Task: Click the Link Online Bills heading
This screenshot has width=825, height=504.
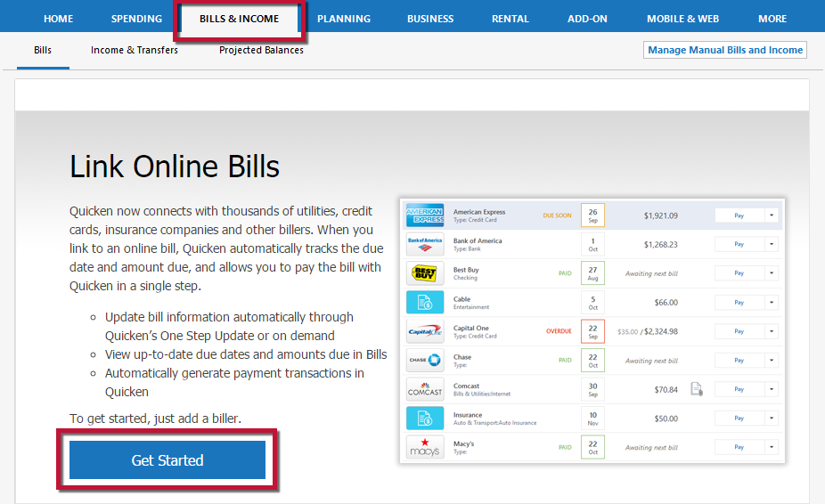Action: point(175,167)
